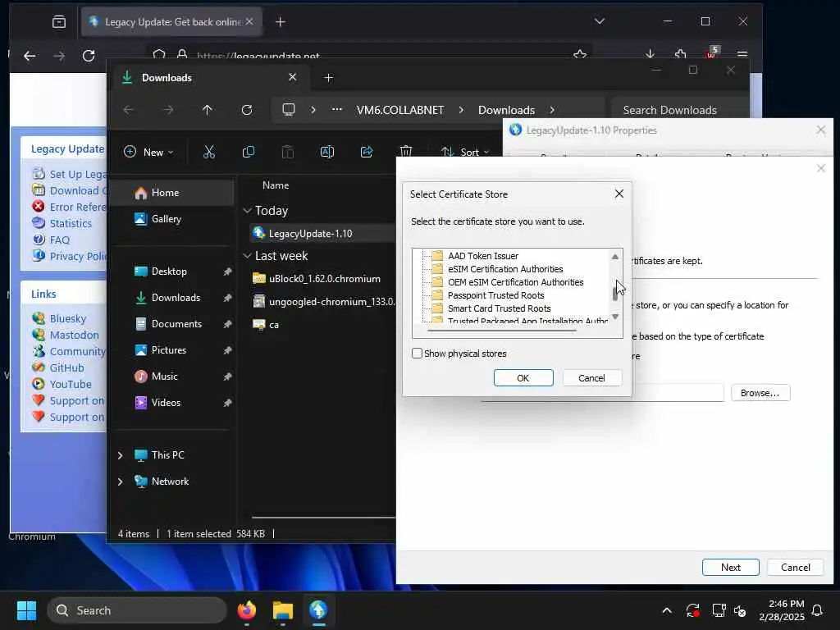Close the Select Certificate Store dialog

619,194
